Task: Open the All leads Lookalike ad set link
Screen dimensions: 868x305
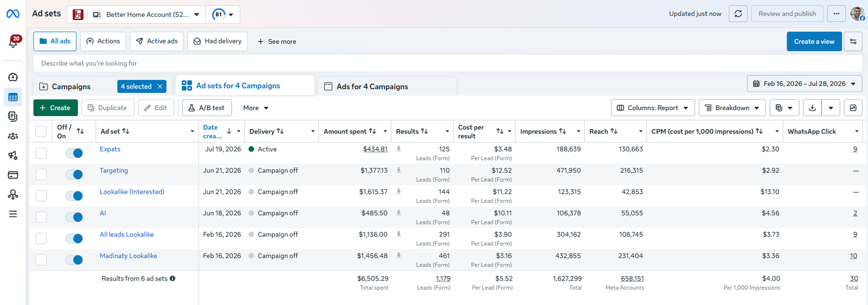Action: point(127,234)
